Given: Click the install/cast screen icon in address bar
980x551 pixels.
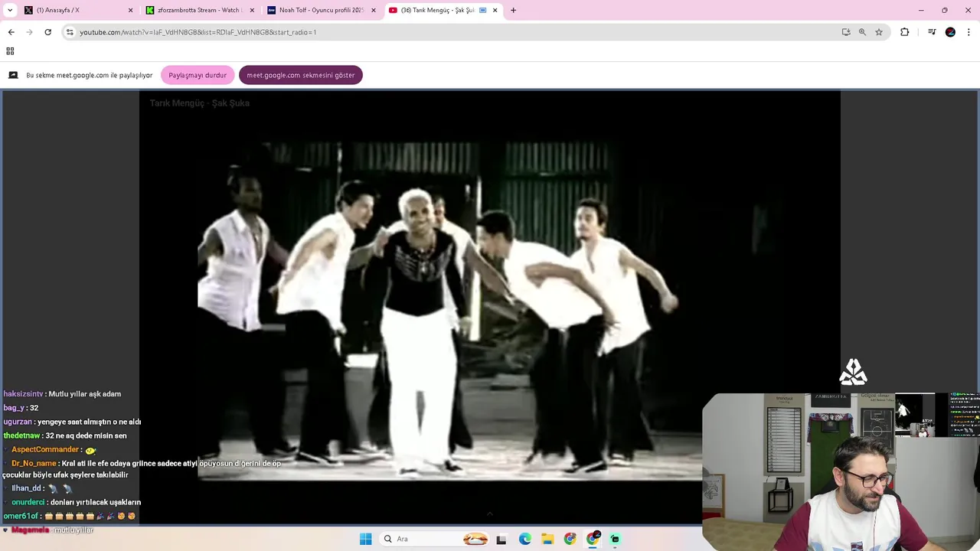Looking at the screenshot, I should [x=846, y=32].
